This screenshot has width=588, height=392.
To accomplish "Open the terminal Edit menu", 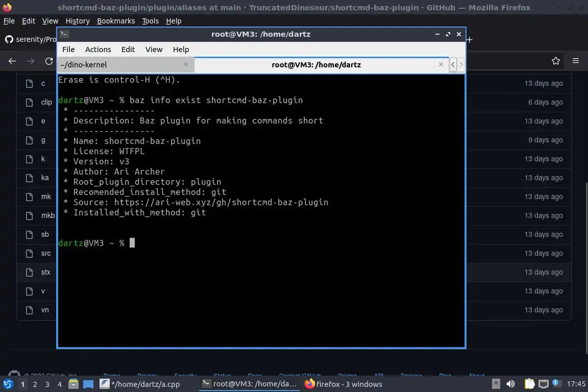I will coord(128,50).
